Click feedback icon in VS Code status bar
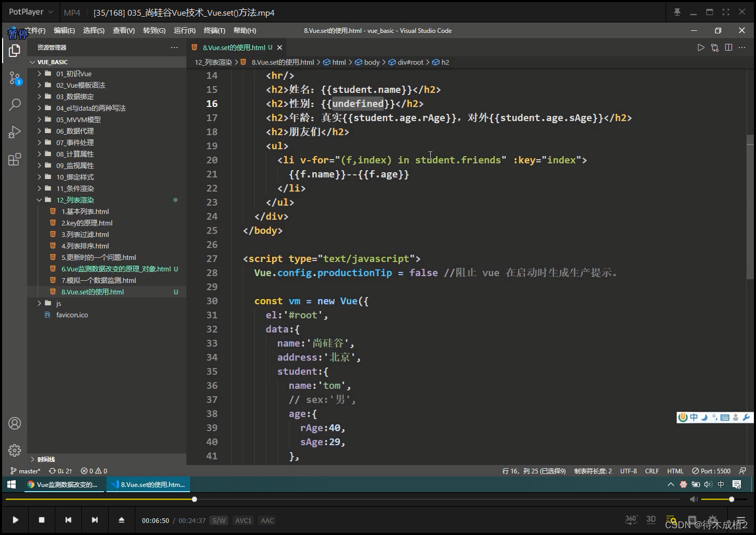The image size is (756, 535). pyautogui.click(x=743, y=471)
